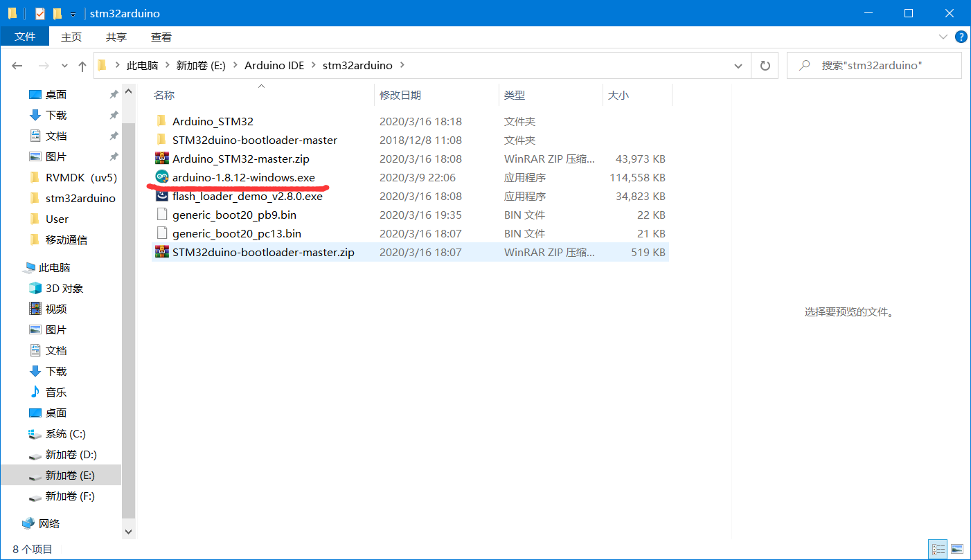Open the 查看 ribbon tab
Image resolution: width=971 pixels, height=560 pixels.
(161, 37)
